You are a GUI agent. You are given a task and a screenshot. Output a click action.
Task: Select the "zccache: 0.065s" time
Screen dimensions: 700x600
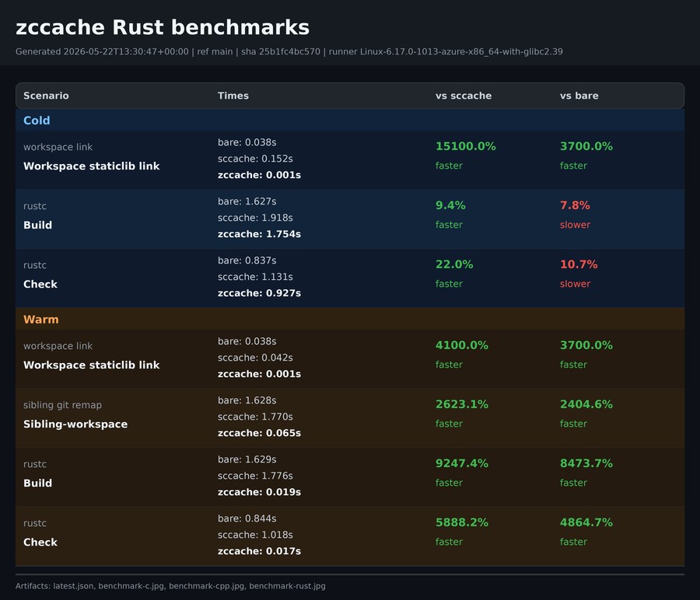click(259, 433)
